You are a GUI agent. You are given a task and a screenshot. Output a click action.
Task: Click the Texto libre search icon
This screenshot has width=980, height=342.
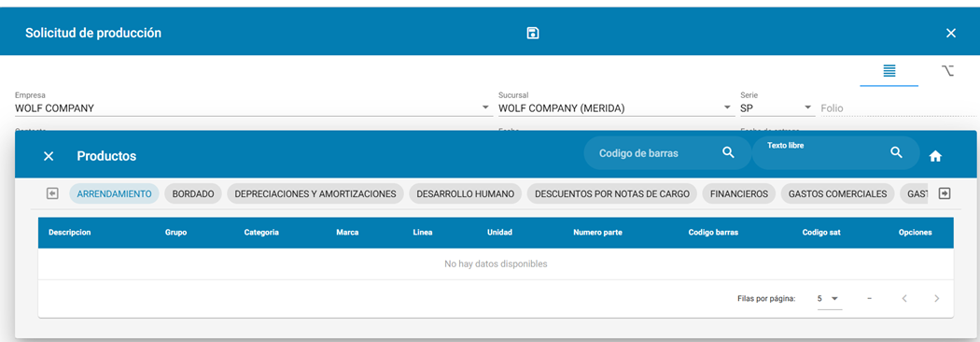click(x=896, y=152)
